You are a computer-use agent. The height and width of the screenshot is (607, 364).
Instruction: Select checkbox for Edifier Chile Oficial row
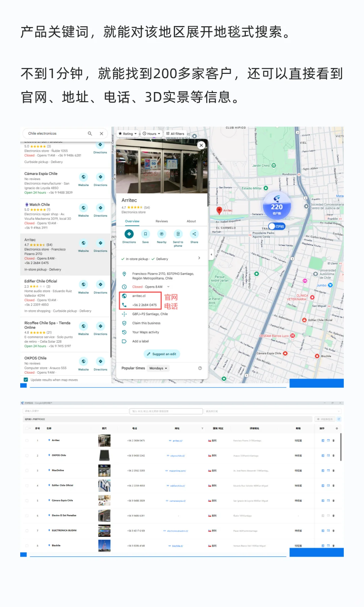coord(27,486)
